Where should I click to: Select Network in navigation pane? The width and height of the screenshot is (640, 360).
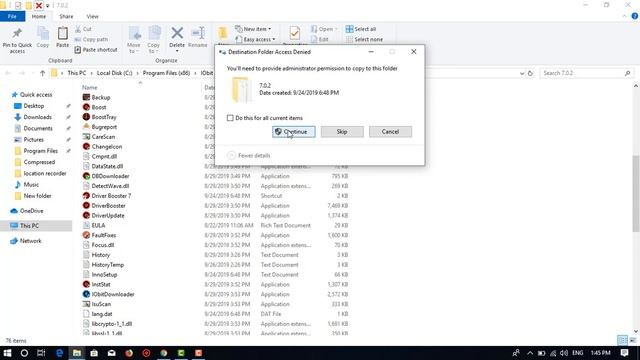(x=26, y=241)
